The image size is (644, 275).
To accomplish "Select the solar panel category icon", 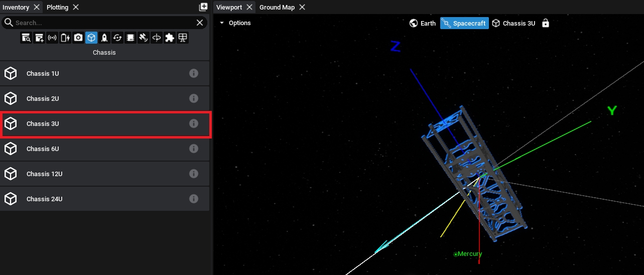I will [x=183, y=38].
